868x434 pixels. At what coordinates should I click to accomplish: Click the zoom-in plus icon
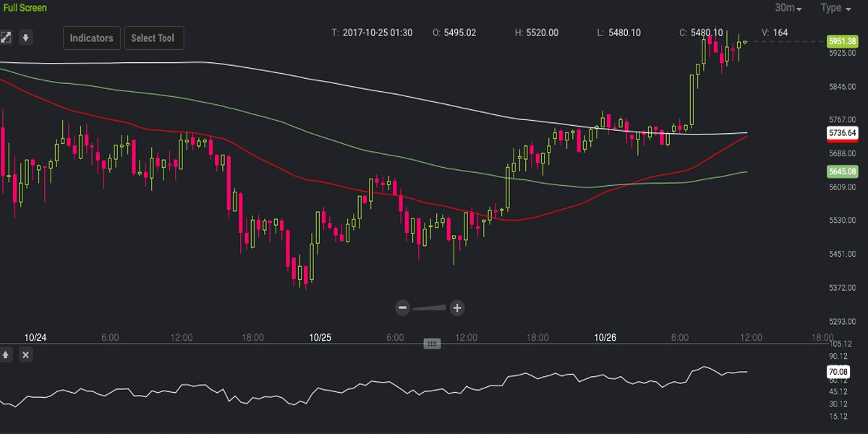click(456, 307)
